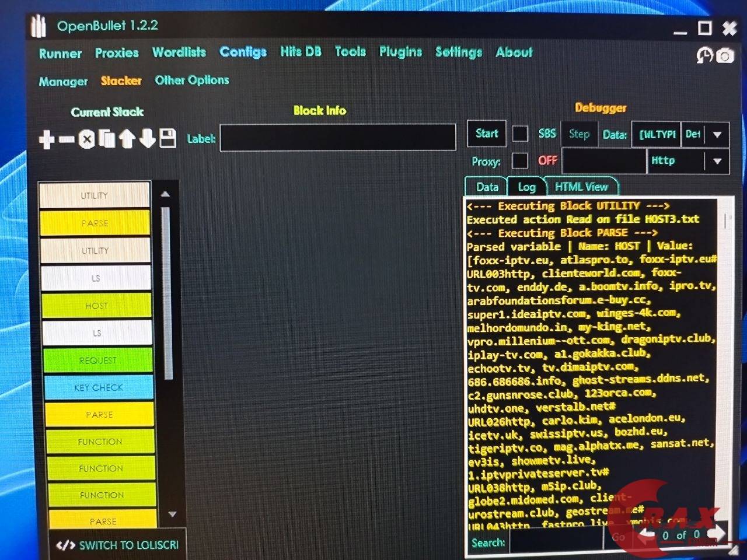Select the LS block directly above HOST

pyautogui.click(x=96, y=278)
